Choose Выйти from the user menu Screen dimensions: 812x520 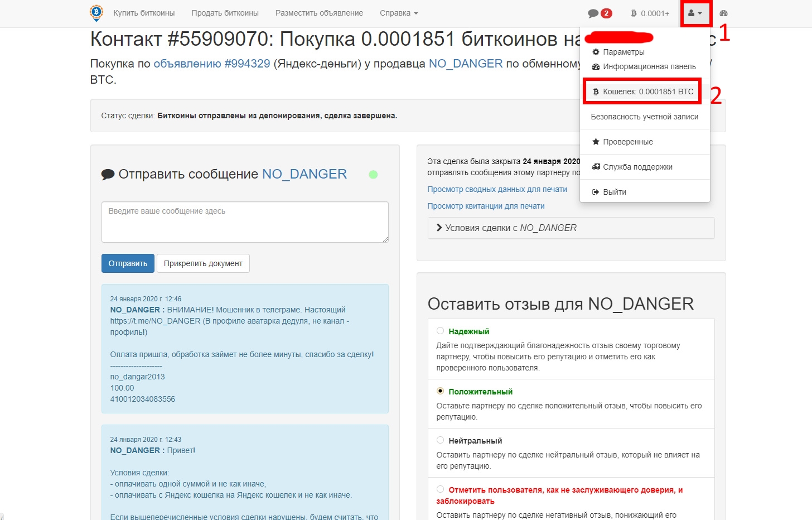tap(614, 192)
